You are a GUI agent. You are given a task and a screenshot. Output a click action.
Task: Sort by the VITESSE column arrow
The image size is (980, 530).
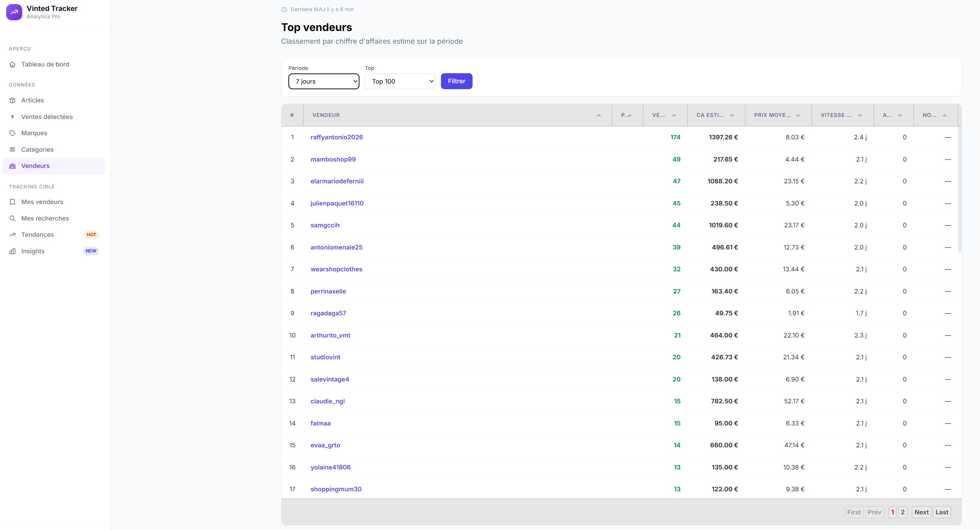pos(860,115)
